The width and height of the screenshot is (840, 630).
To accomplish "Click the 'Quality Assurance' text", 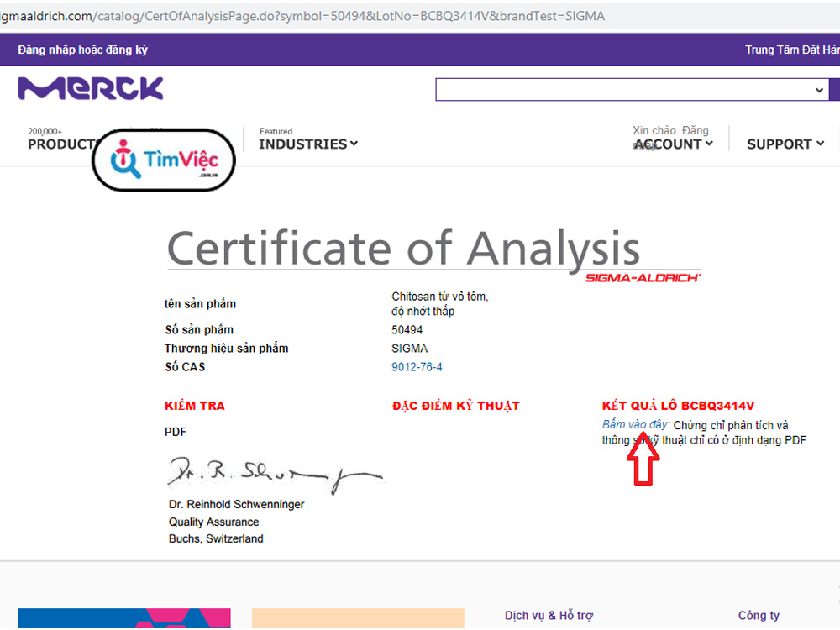I will coord(213,522).
